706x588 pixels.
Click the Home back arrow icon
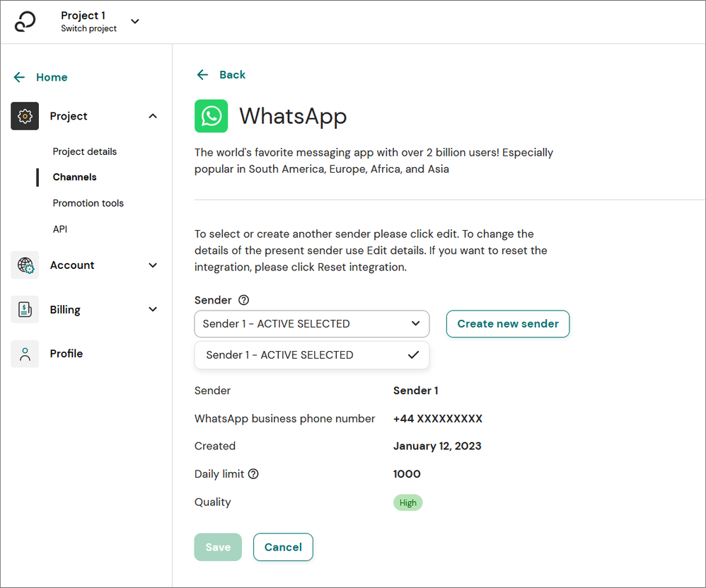point(19,77)
